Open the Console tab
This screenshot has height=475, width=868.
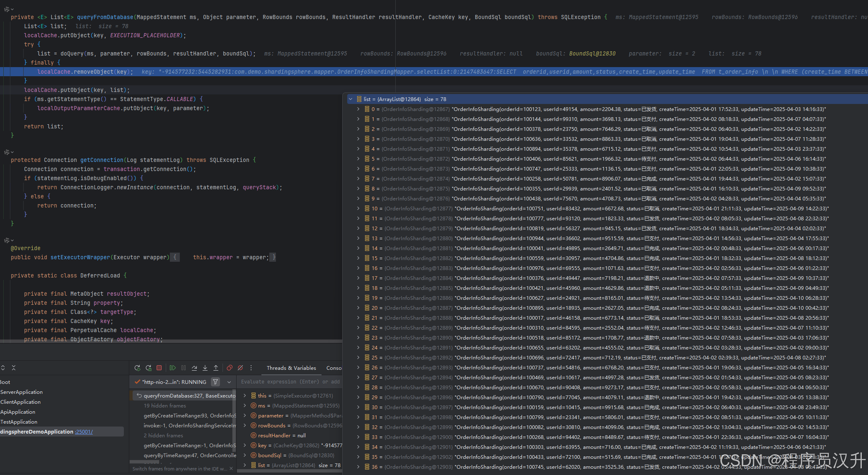click(334, 368)
